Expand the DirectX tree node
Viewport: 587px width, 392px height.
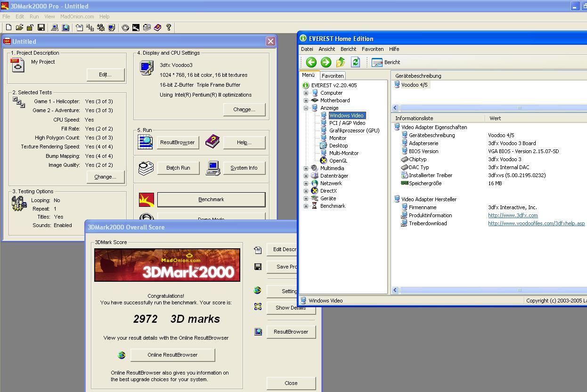pos(306,191)
